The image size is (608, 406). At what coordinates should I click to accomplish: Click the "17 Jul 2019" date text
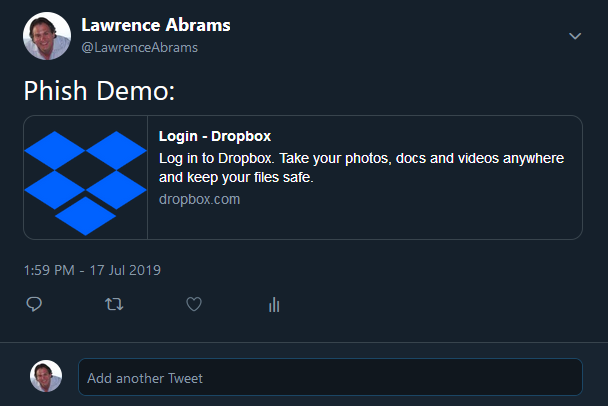pos(124,270)
